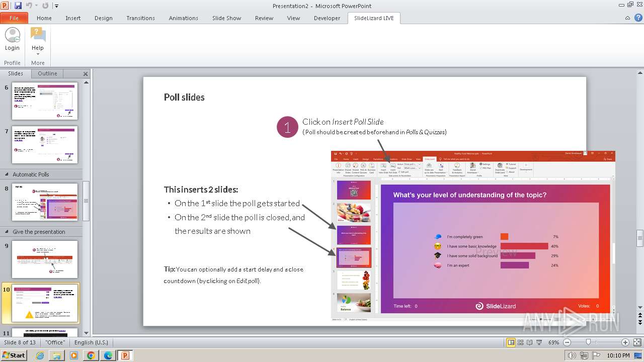Click the Redo icon in Quick Access Toolbar
The image size is (644, 362).
click(x=45, y=6)
